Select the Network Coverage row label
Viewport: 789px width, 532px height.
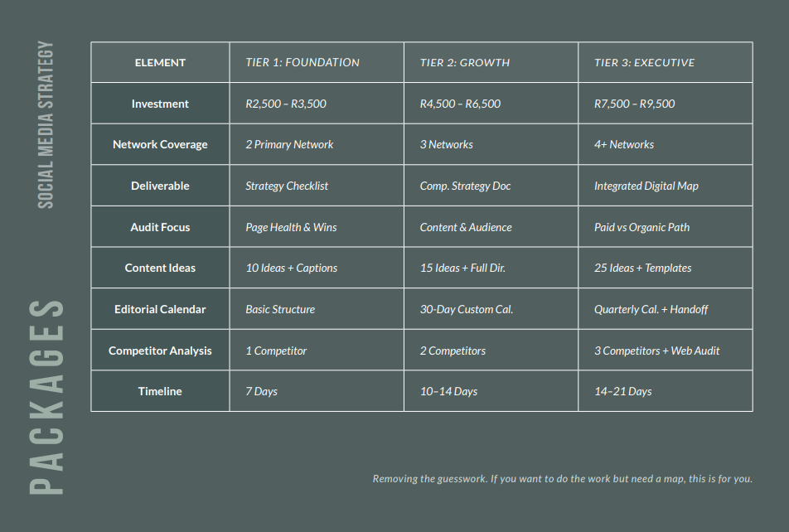(160, 145)
